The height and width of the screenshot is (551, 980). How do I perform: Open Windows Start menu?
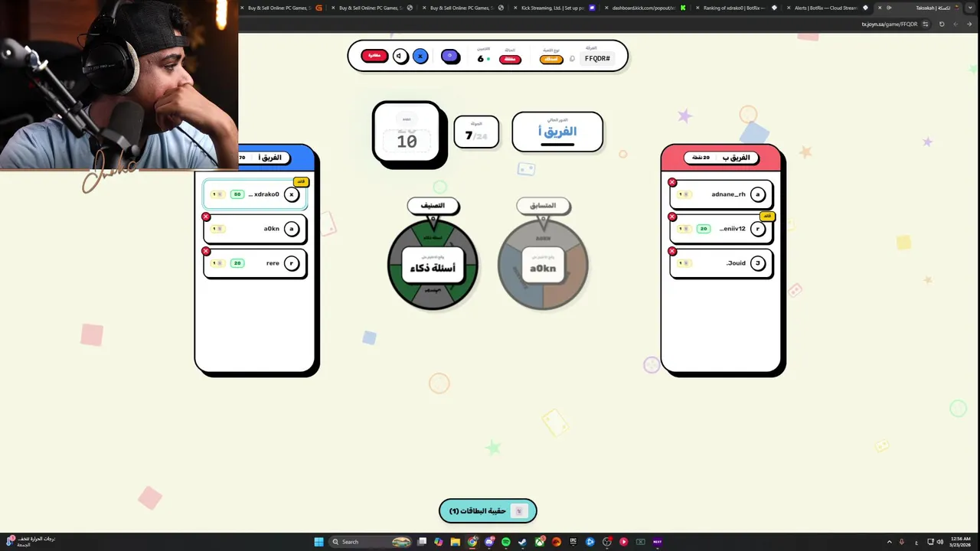tap(318, 542)
